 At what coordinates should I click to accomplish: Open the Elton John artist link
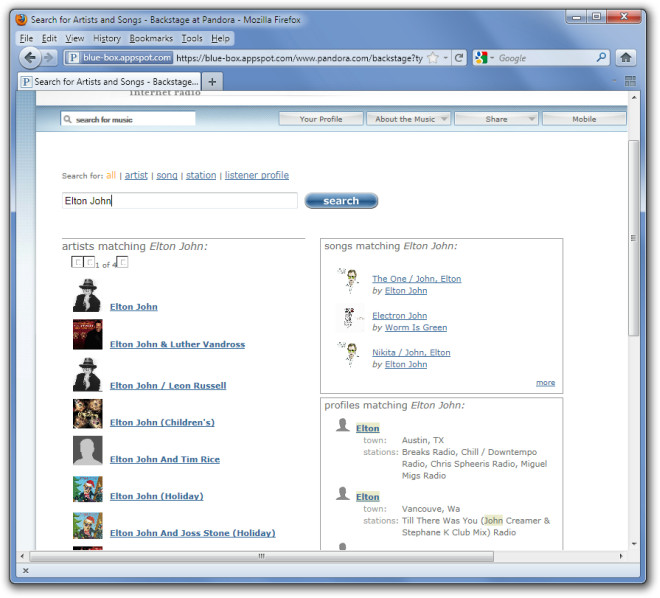tap(133, 307)
